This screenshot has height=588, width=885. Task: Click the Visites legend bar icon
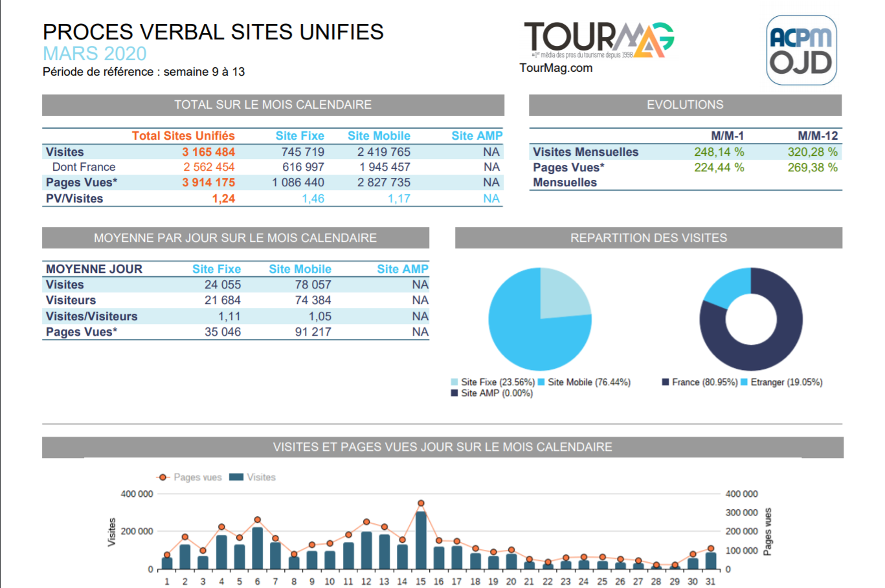[x=236, y=477]
